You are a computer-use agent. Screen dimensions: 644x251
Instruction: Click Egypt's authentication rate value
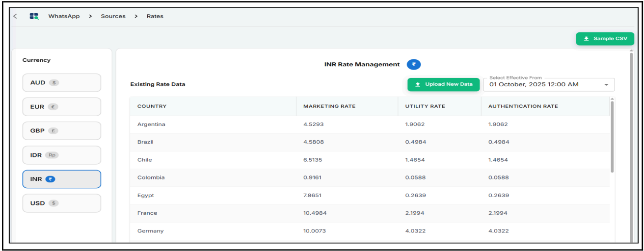pyautogui.click(x=499, y=195)
